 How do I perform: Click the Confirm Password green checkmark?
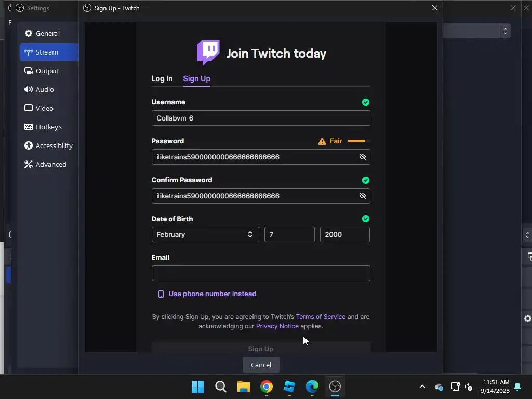click(x=365, y=180)
